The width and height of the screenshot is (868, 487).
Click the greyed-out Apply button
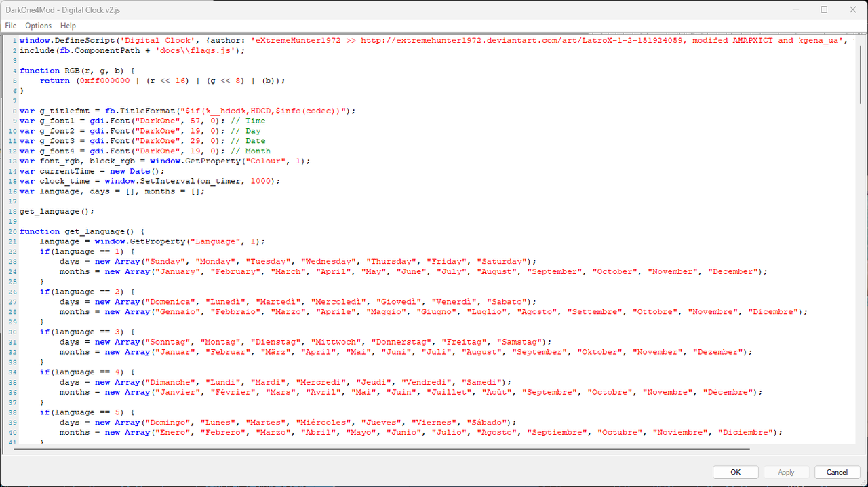point(787,472)
